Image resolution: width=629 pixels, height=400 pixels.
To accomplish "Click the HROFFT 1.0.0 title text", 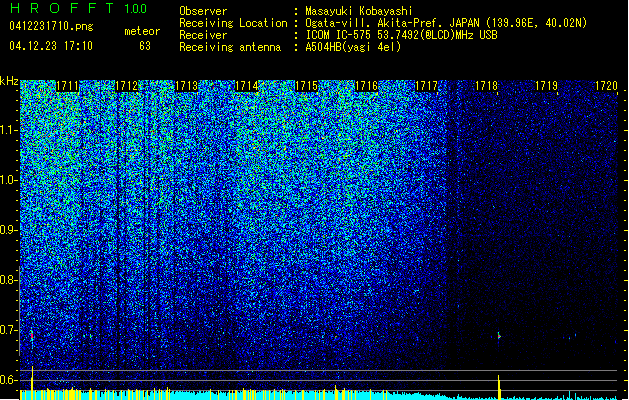I will tap(79, 8).
